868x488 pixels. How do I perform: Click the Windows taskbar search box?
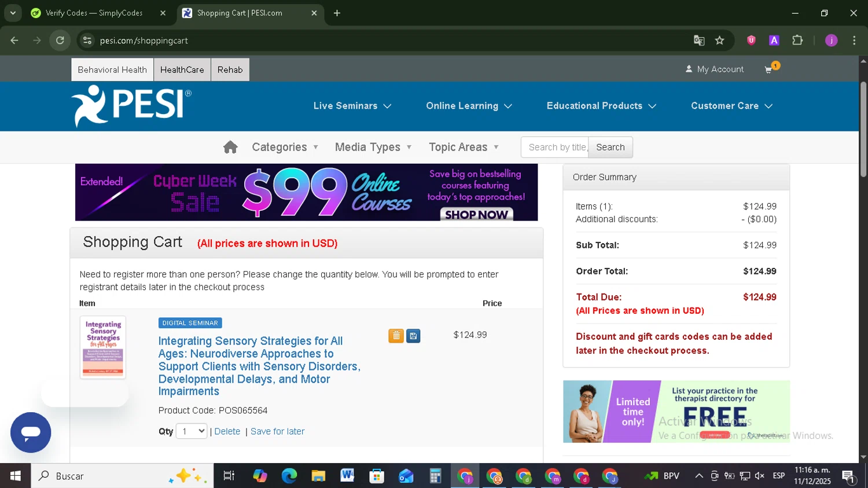[x=122, y=476]
